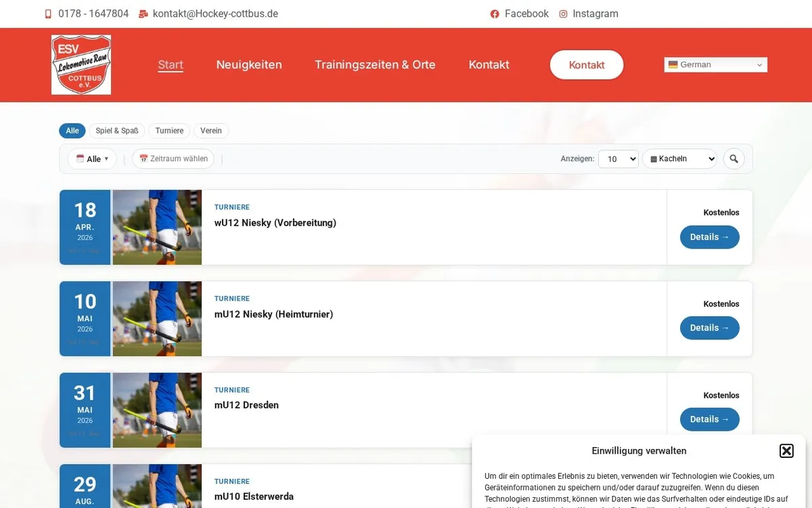Image resolution: width=812 pixels, height=508 pixels.
Task: Select the Verein filter chip
Action: coord(211,131)
